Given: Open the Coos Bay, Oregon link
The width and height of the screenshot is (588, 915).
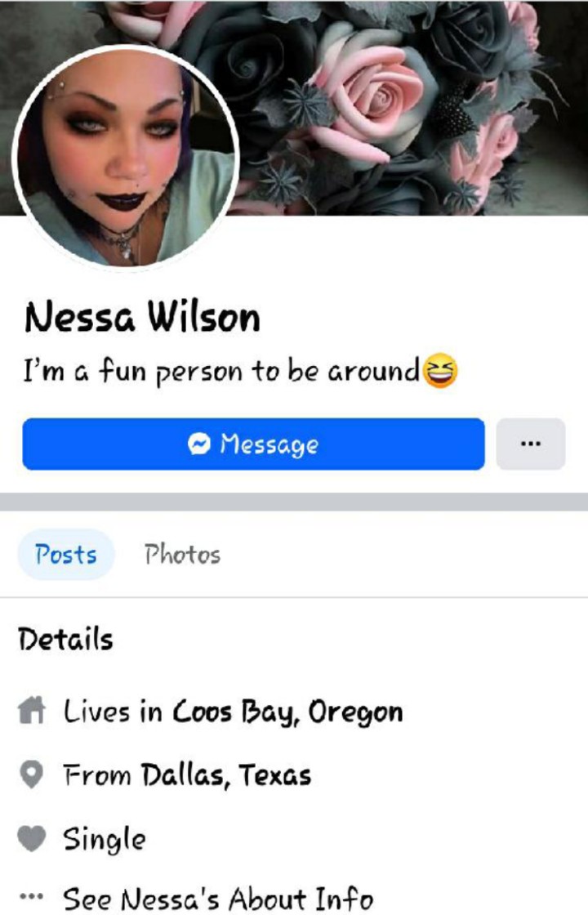Looking at the screenshot, I should point(287,712).
